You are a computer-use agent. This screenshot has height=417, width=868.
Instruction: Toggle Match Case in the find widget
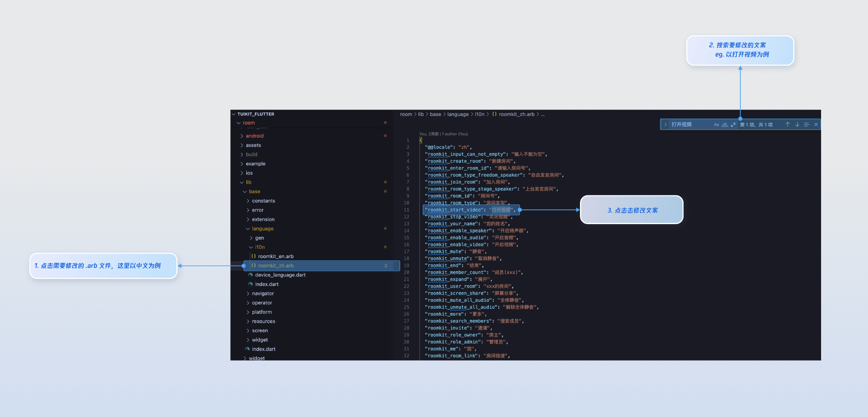pos(716,125)
